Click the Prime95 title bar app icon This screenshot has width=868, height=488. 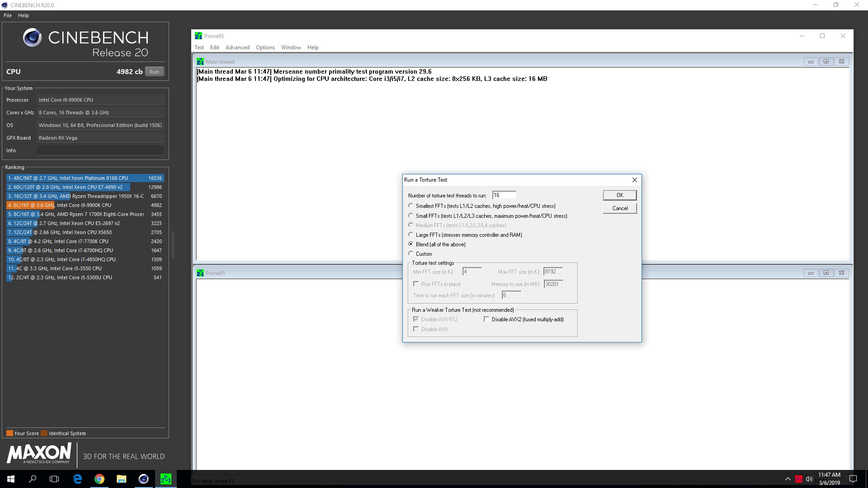(x=198, y=36)
